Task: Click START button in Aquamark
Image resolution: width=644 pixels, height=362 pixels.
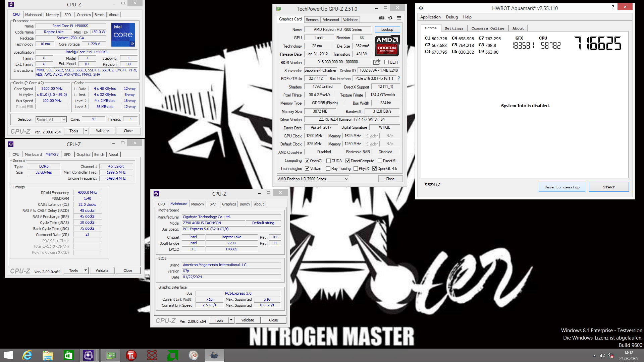Action: click(x=608, y=187)
